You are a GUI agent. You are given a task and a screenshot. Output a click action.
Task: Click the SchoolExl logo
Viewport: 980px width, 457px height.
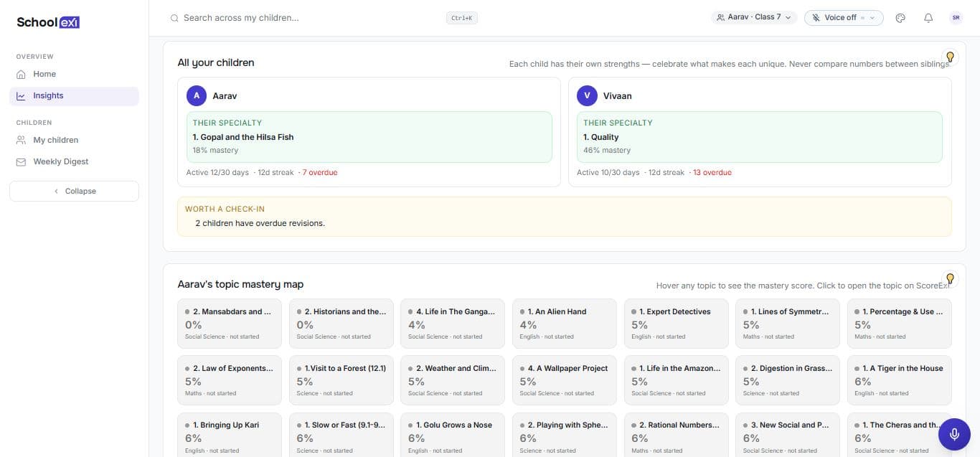point(48,22)
